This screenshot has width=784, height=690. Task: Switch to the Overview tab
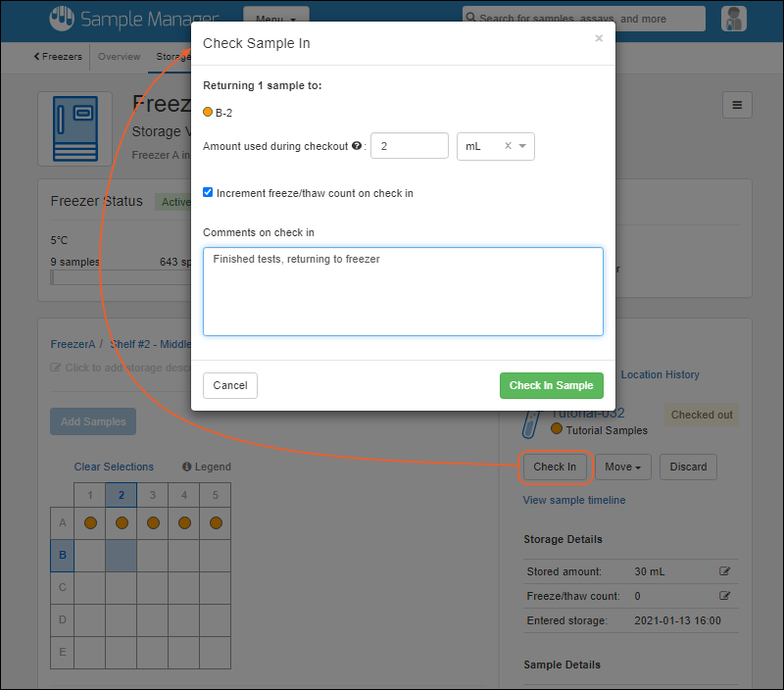pyautogui.click(x=119, y=57)
